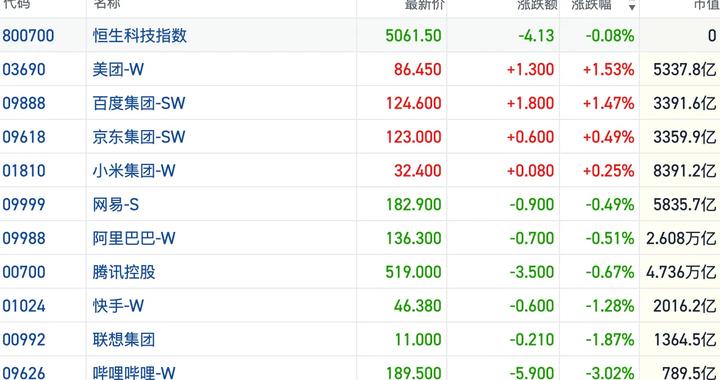Click market cap 8391.2亿
Screen dimensions: 720x380
pos(685,171)
